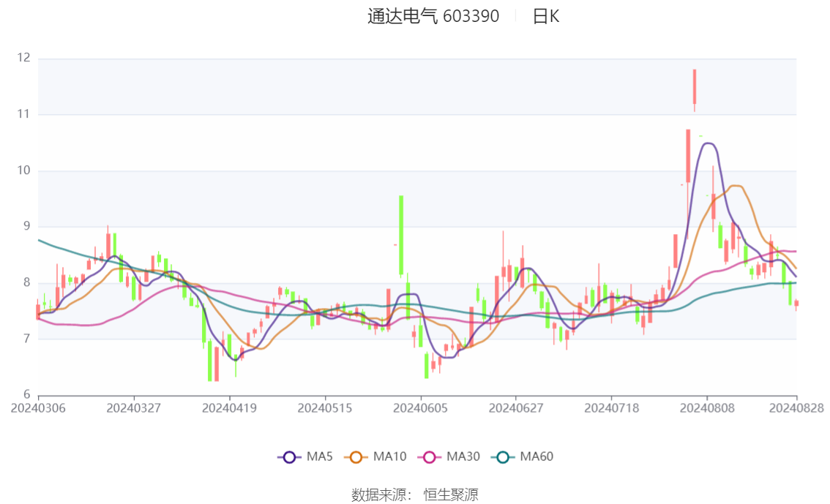
Task: Click the x-axis date label 20240605
Action: pyautogui.click(x=420, y=408)
